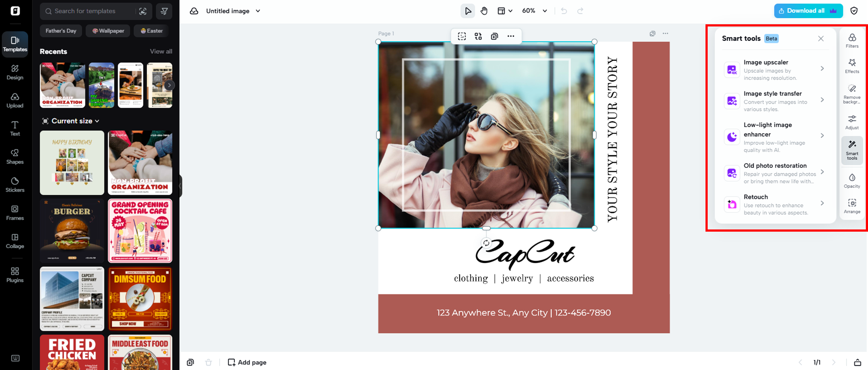Open the Adjust panel
868x370 pixels.
coord(852,122)
